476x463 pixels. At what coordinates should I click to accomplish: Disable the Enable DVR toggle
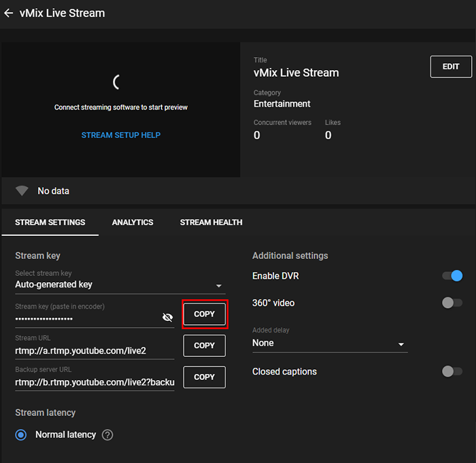(452, 275)
